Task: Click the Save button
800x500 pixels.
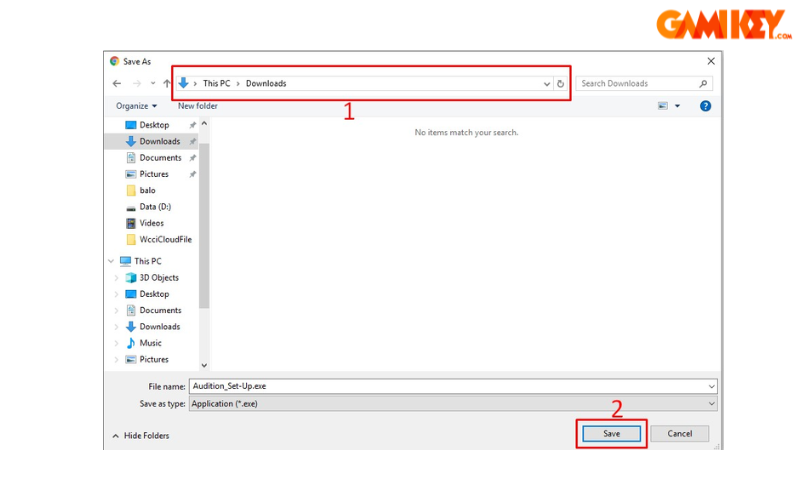Action: click(x=611, y=434)
